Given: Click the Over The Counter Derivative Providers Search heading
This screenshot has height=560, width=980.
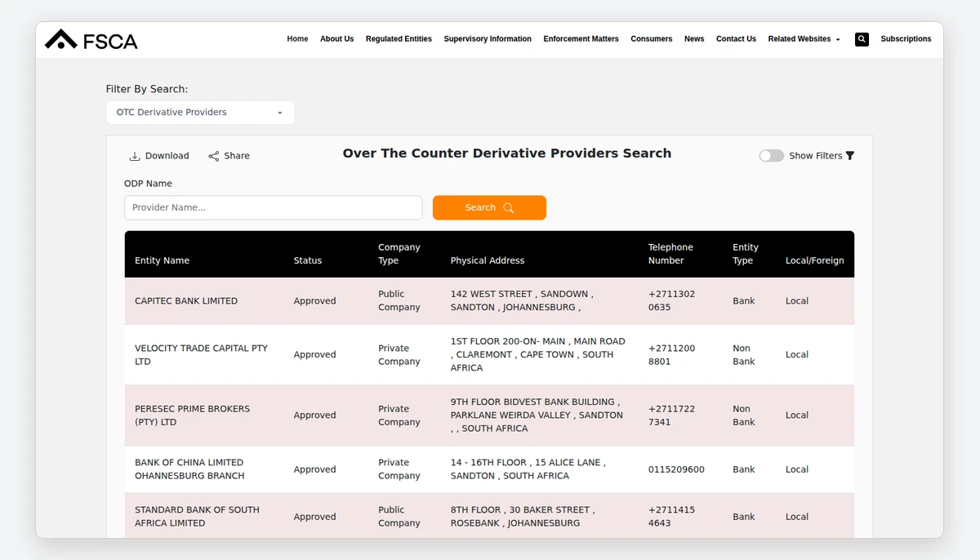Looking at the screenshot, I should click(507, 153).
